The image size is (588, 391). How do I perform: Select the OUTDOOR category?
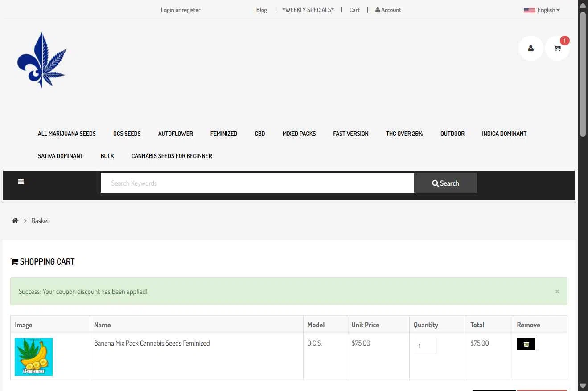point(452,134)
